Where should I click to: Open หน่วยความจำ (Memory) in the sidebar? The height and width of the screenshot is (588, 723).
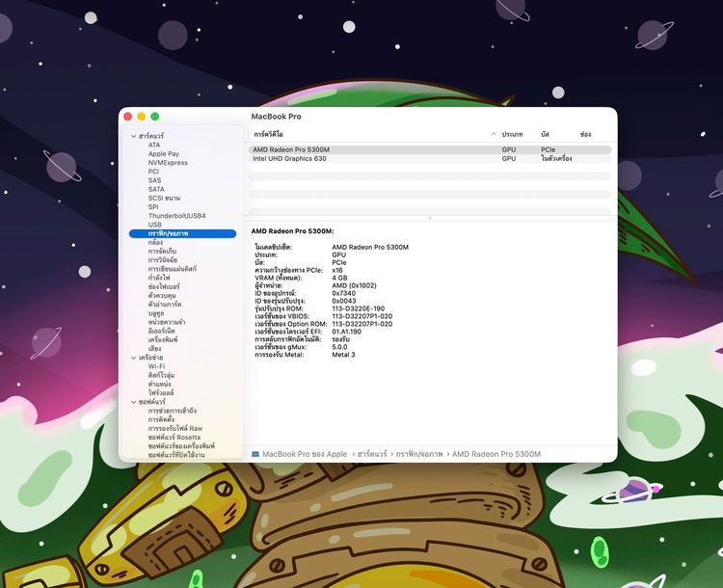[x=167, y=322]
